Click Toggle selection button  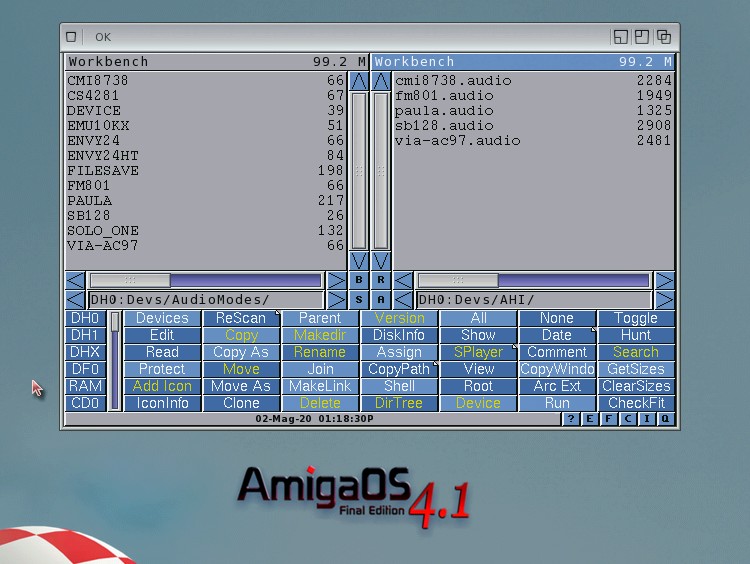(x=635, y=318)
